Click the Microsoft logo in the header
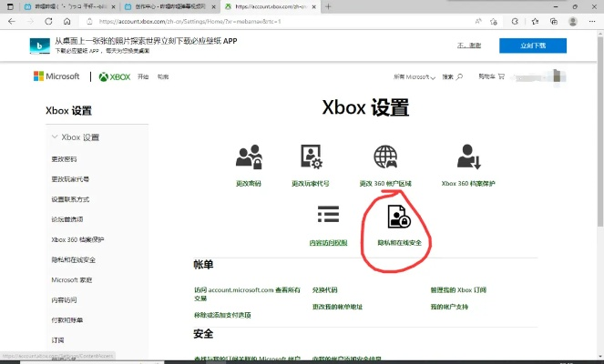604x364 pixels. pyautogui.click(x=56, y=76)
